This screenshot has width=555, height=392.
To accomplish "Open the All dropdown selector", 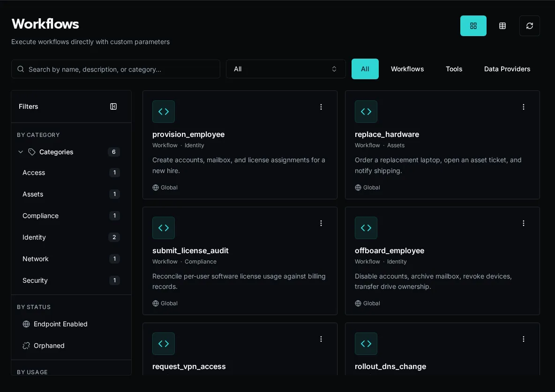I will pos(285,69).
